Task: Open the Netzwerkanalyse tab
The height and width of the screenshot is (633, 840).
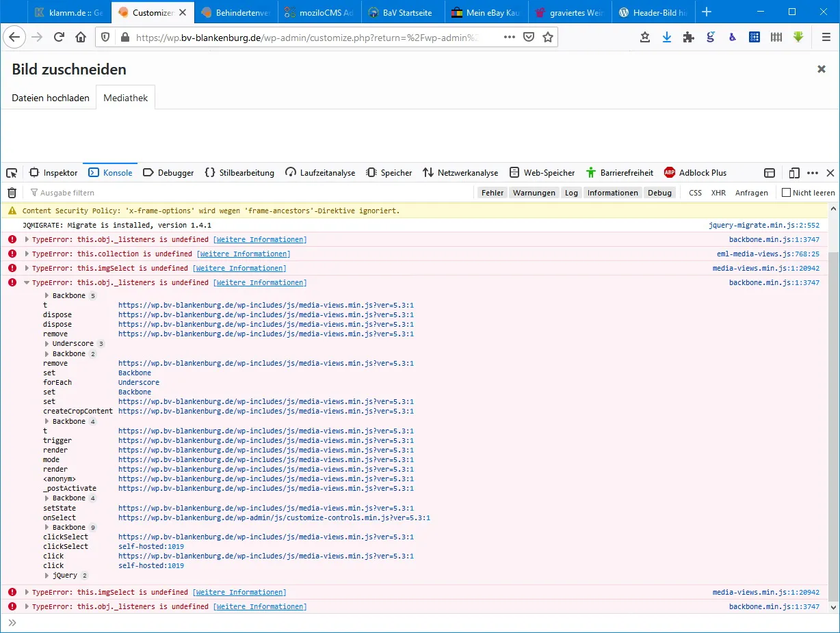Action: tap(460, 173)
